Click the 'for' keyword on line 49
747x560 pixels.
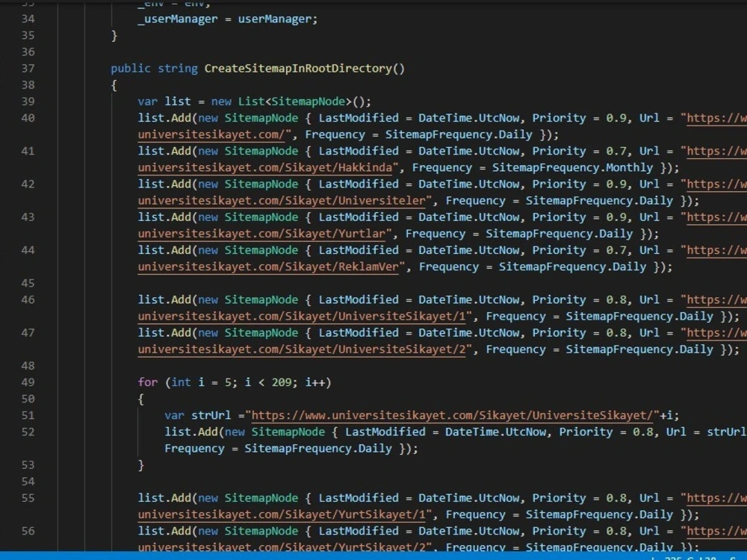point(148,382)
